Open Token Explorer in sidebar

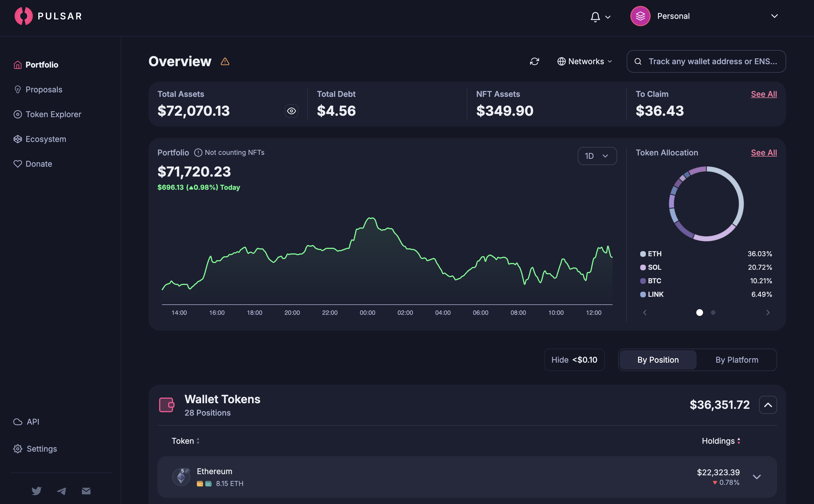53,114
